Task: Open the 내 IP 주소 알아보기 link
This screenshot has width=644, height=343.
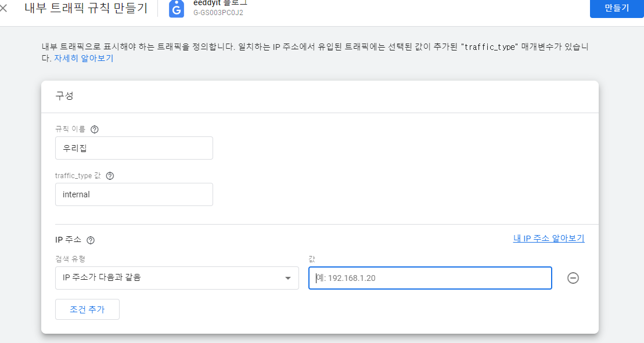Action: [549, 239]
